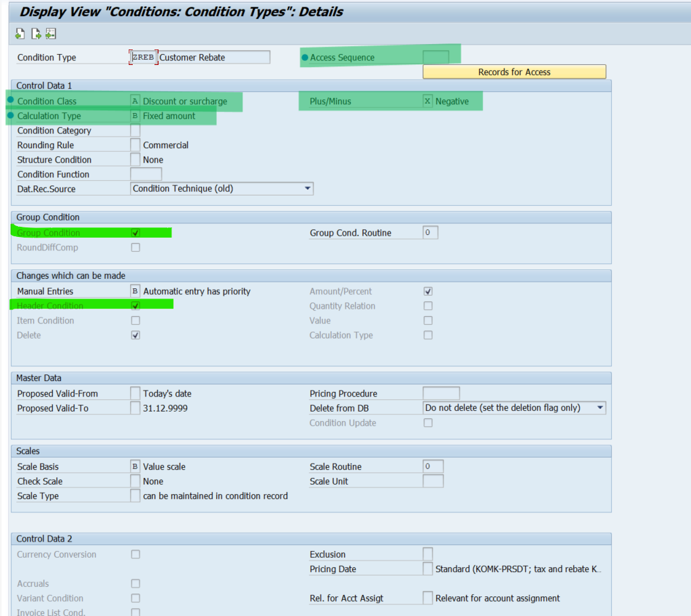Toggle the Currency Conversion checkbox
691x616 pixels.
click(135, 554)
